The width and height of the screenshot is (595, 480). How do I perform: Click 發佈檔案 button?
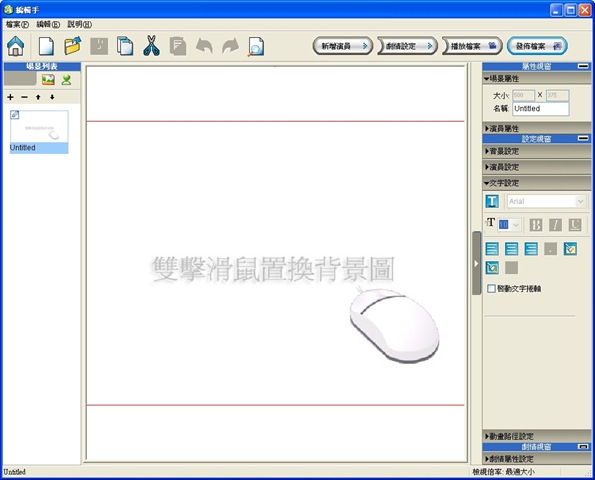tap(537, 46)
